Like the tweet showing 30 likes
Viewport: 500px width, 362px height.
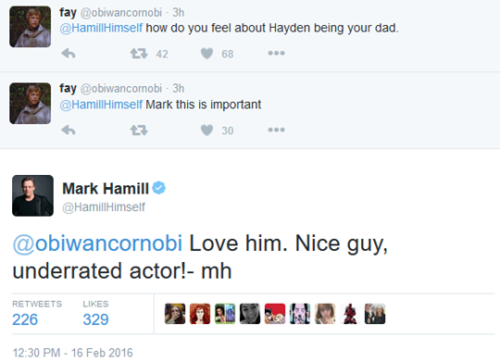[x=207, y=130]
